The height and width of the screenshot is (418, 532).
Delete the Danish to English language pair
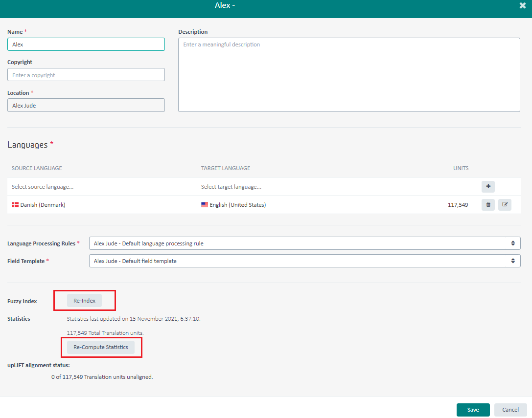pyautogui.click(x=488, y=205)
